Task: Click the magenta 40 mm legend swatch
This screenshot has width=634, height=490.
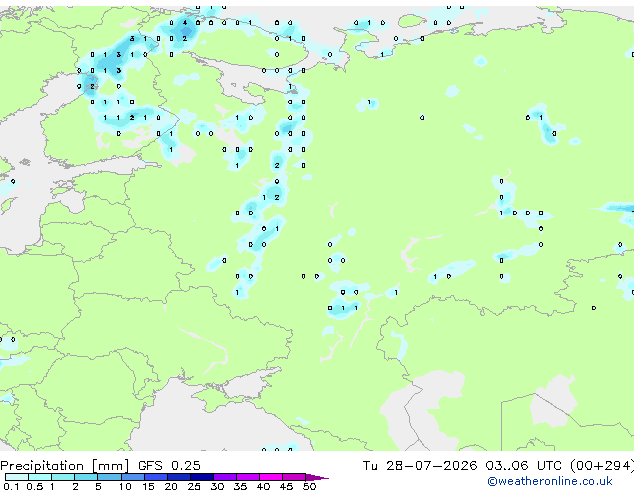Action: [x=271, y=477]
